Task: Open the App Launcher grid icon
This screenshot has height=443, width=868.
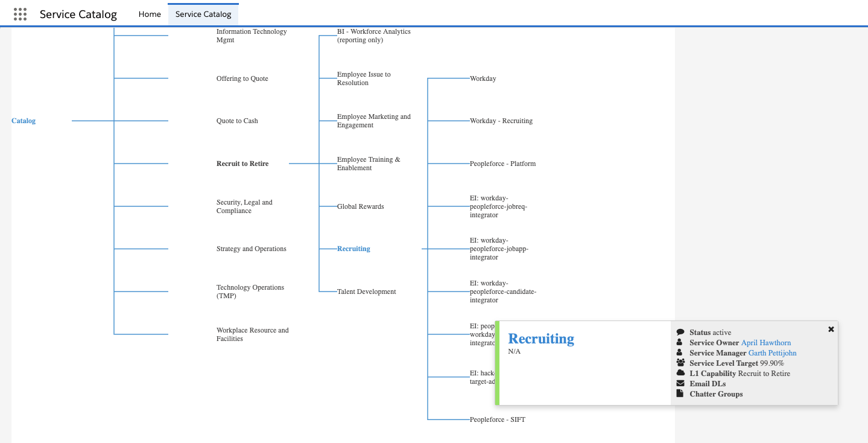Action: [20, 14]
